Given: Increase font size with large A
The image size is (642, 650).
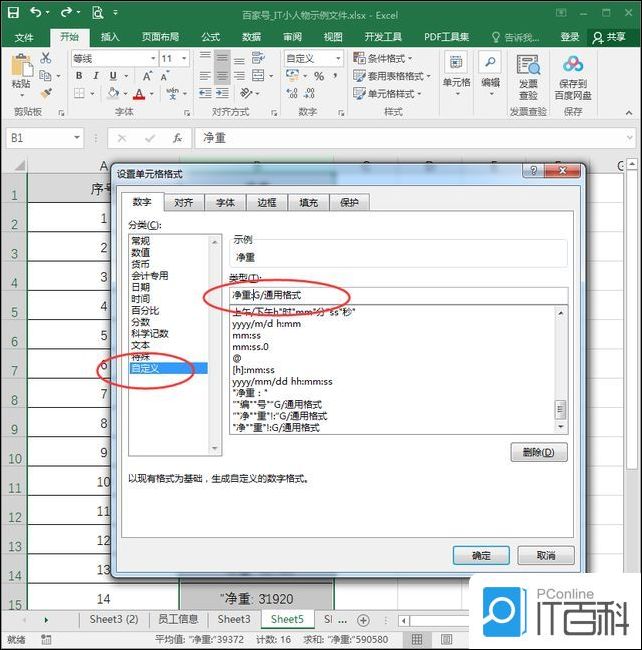Looking at the screenshot, I should coord(147,76).
